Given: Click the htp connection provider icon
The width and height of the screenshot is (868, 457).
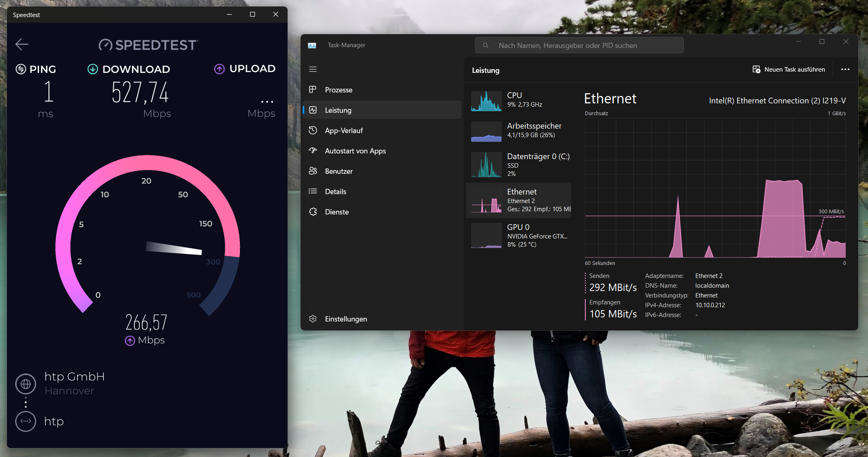Looking at the screenshot, I should coord(26,422).
